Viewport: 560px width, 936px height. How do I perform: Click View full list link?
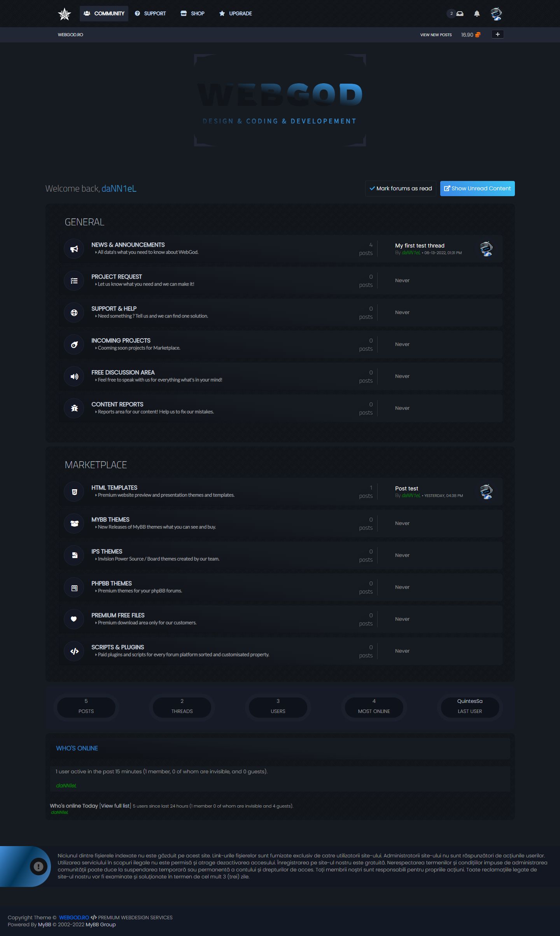click(115, 806)
